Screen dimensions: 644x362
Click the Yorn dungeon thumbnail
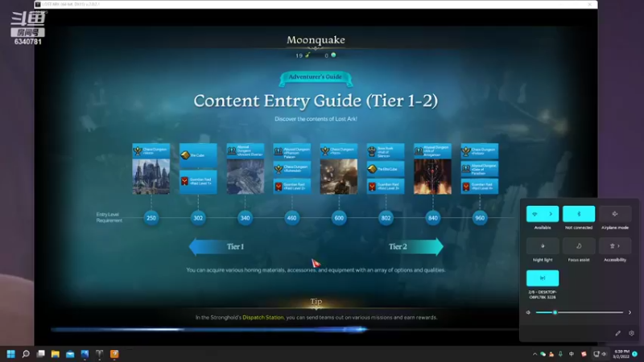point(339,176)
